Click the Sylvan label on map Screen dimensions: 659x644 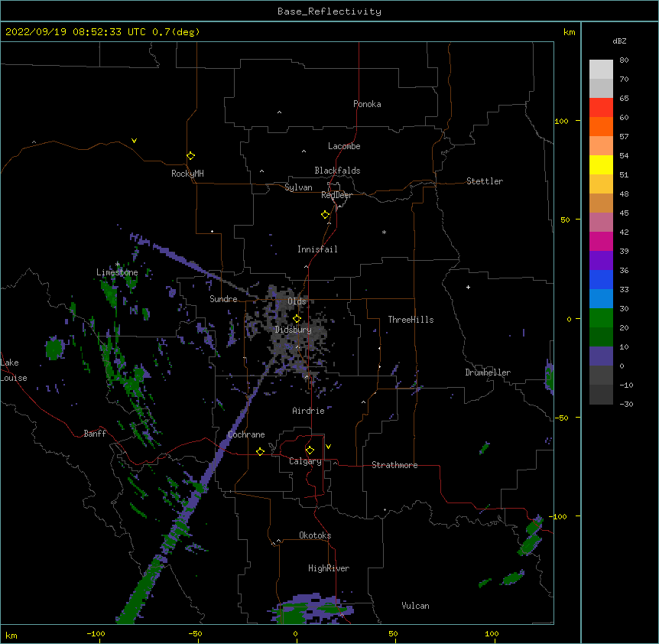coord(298,187)
